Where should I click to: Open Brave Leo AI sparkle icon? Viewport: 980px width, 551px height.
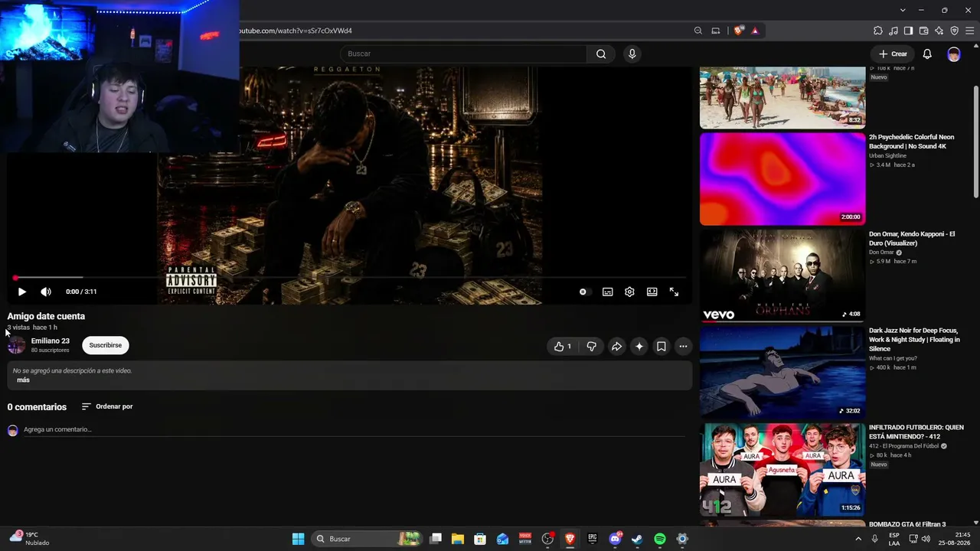pos(939,31)
